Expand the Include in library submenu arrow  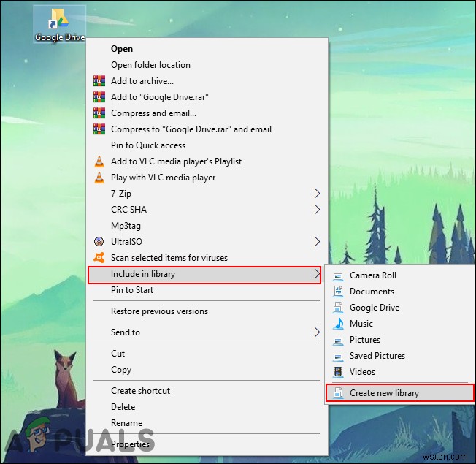point(317,274)
